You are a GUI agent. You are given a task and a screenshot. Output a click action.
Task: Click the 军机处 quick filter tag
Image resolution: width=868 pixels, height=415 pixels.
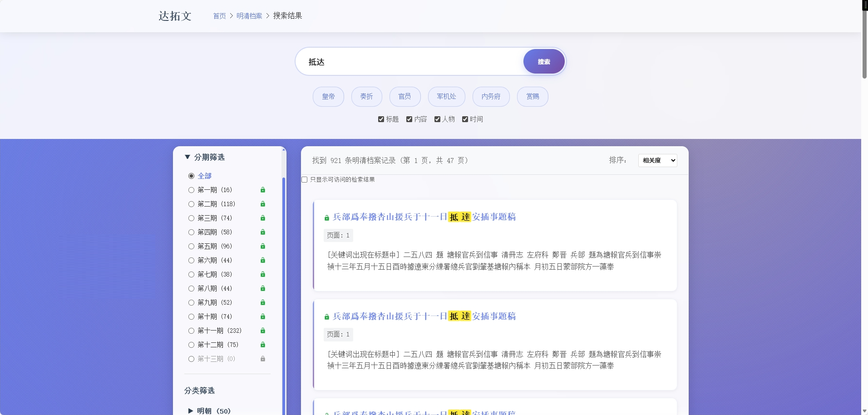tap(446, 96)
